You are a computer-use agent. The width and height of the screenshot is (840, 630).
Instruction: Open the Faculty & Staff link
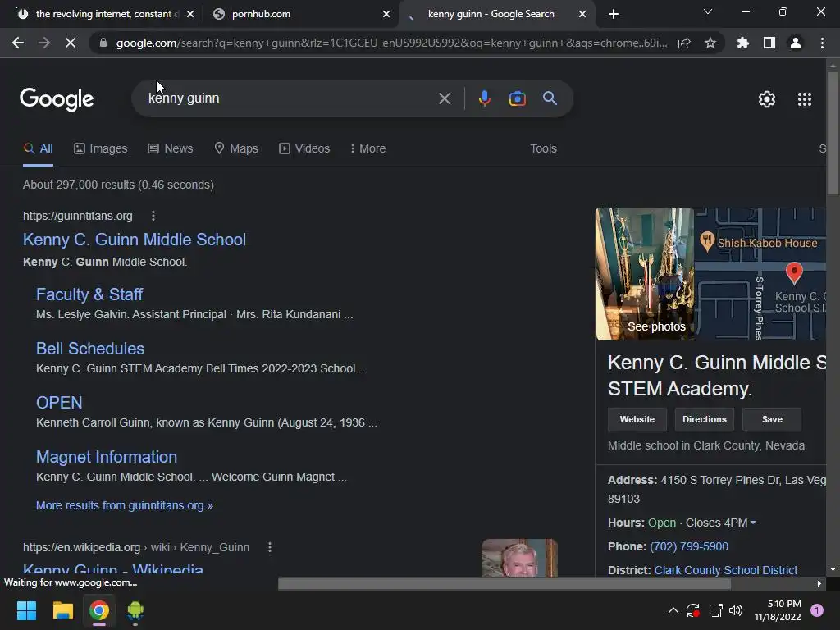coord(89,294)
